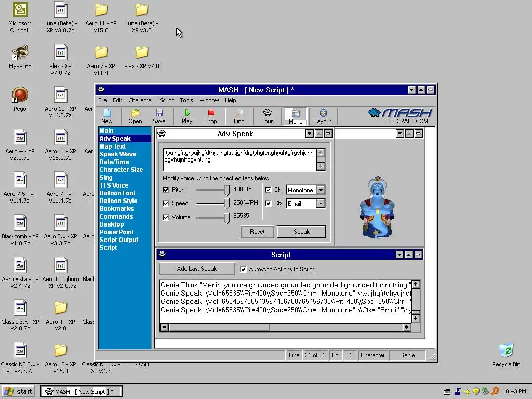Open the Tools menu
The width and height of the screenshot is (532, 399).
tap(187, 100)
